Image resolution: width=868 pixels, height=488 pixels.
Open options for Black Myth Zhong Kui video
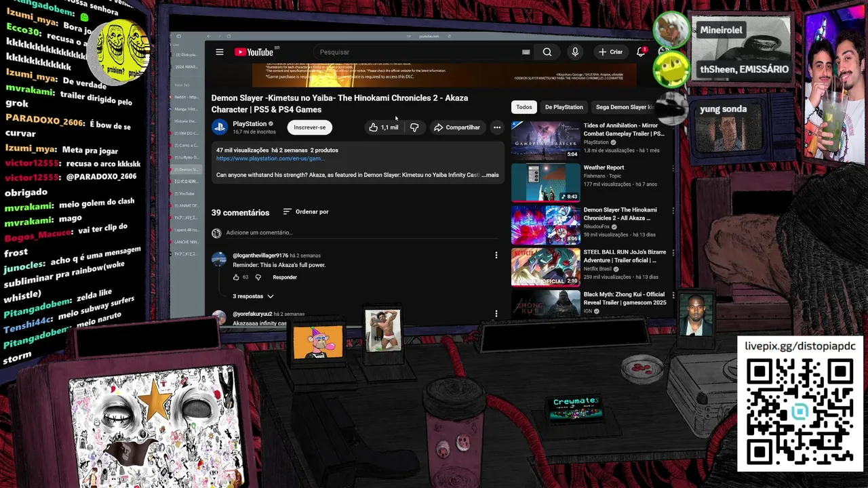pyautogui.click(x=673, y=296)
